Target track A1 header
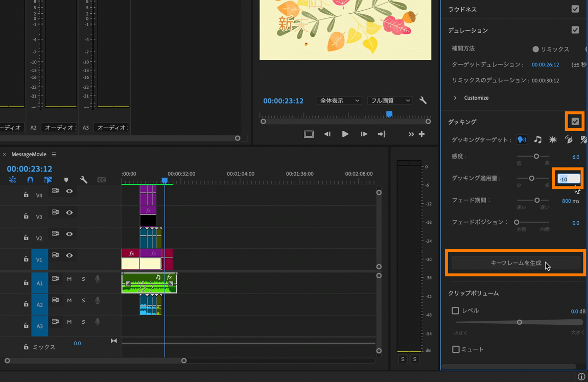588x382 pixels. 39,283
